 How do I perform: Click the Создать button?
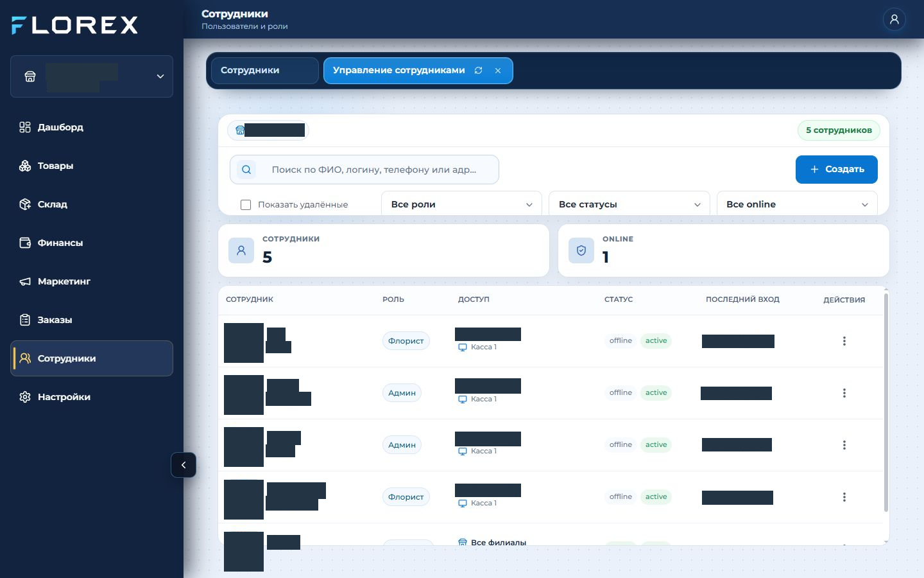click(x=837, y=170)
